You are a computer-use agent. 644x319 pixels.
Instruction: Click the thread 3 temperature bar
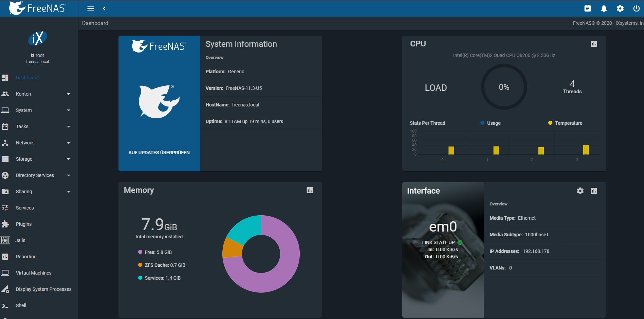(x=586, y=149)
